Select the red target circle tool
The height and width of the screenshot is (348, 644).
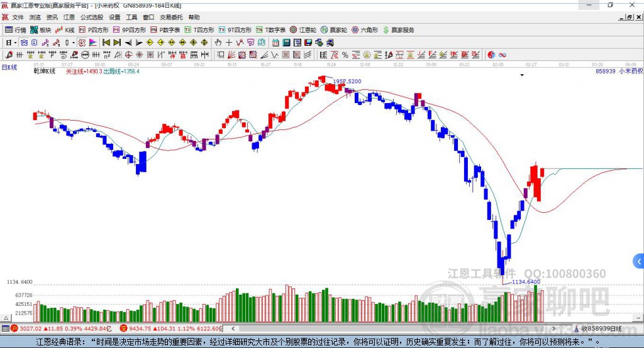(x=128, y=55)
